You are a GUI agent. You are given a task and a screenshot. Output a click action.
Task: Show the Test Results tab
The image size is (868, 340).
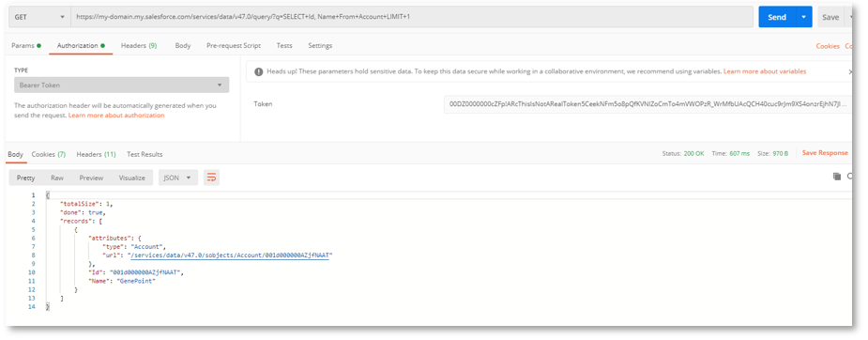(145, 154)
